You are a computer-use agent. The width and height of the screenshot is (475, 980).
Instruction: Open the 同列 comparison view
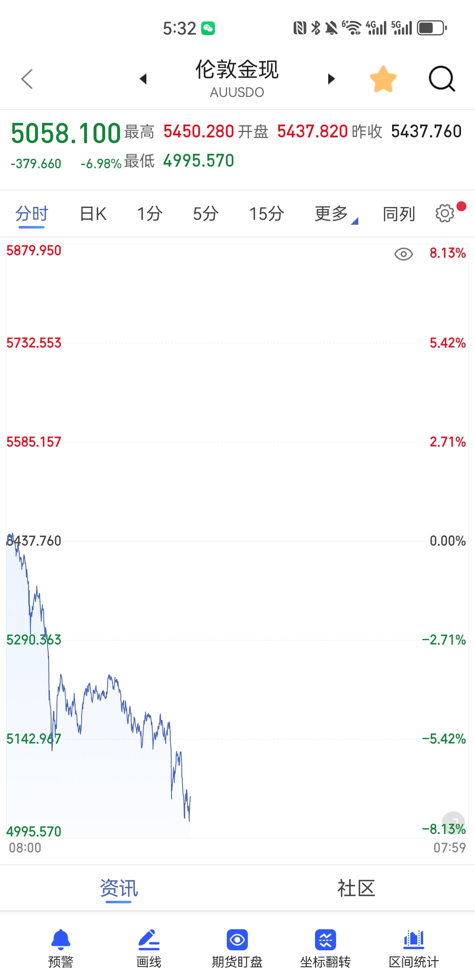tap(399, 214)
